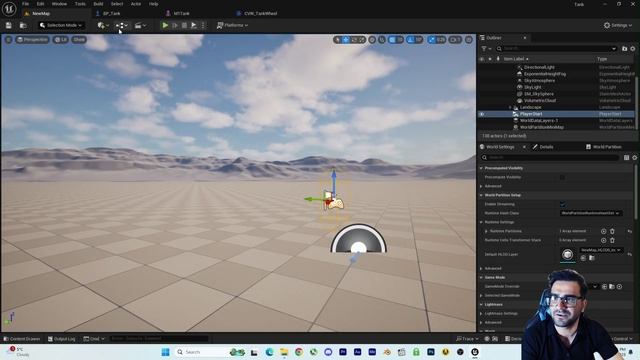Open the Perspective view mode dropdown
This screenshot has width=640, height=360.
(x=32, y=40)
